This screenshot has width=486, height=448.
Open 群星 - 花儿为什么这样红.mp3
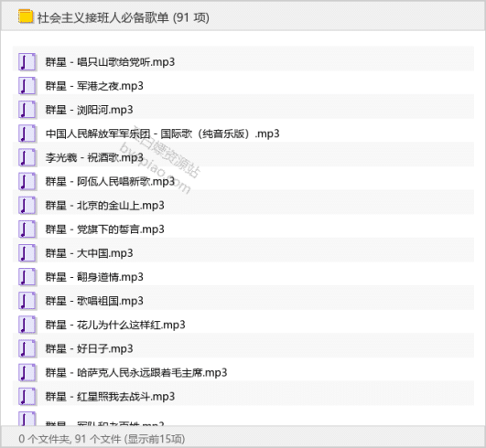[x=243, y=325]
